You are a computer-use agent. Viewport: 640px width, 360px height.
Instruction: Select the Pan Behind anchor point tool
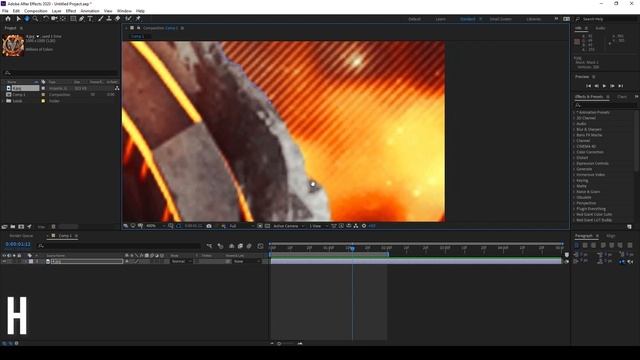62,19
